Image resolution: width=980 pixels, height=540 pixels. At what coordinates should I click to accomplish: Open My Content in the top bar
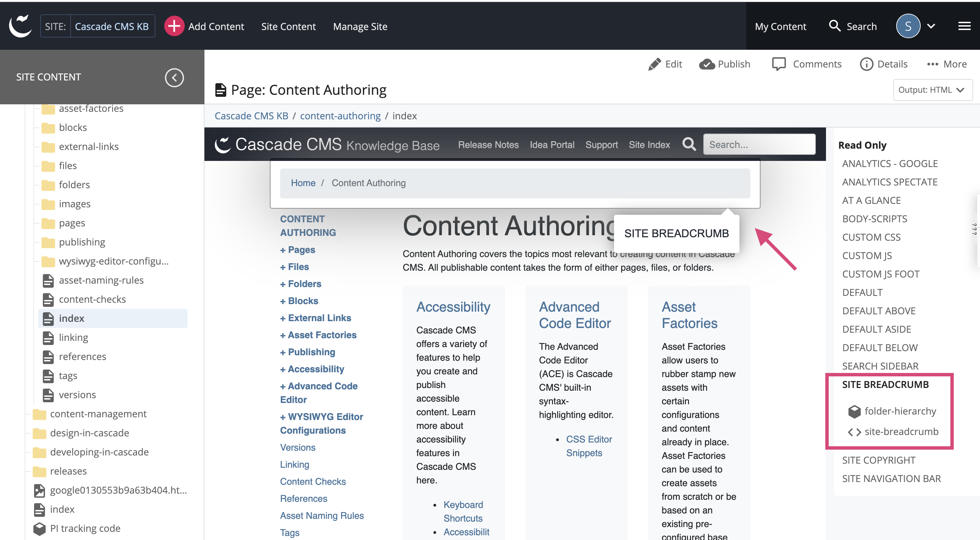(x=780, y=26)
